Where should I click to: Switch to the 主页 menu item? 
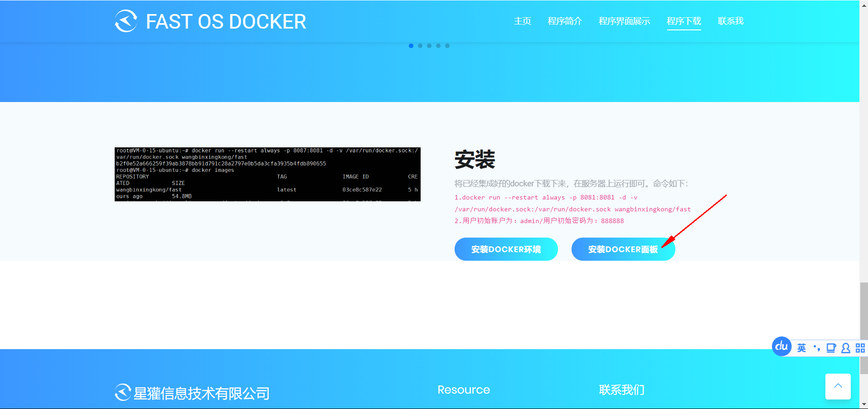pos(522,21)
